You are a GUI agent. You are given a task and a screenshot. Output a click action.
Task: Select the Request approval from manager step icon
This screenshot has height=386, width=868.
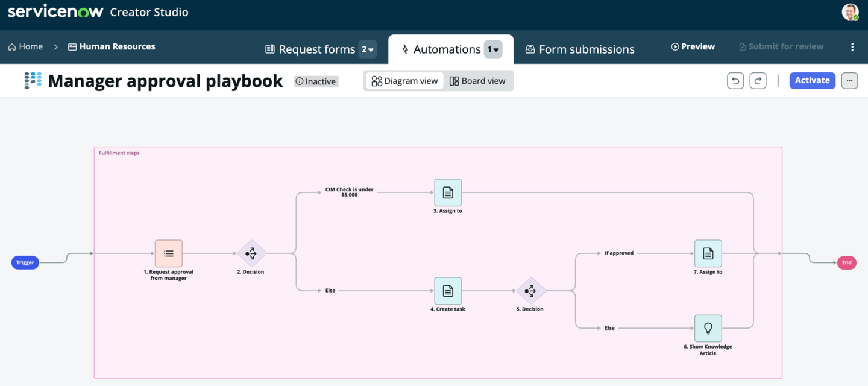pos(169,253)
